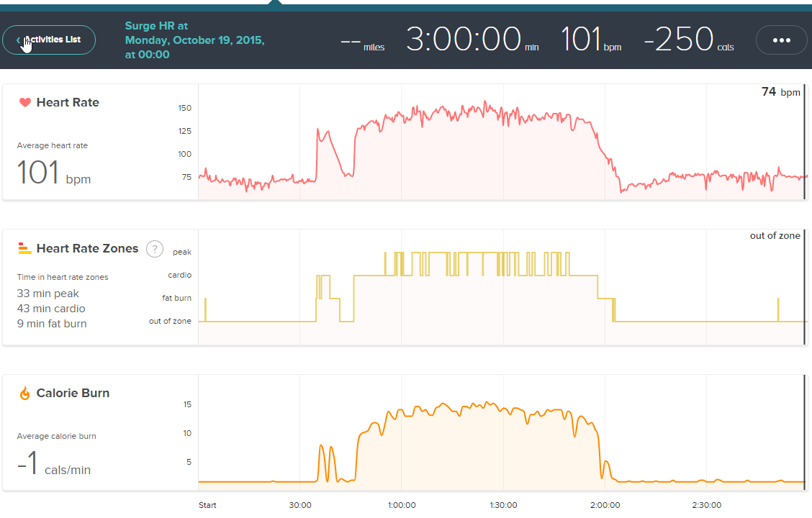
Task: Click the Heart Rate Zones bars icon
Action: click(25, 248)
